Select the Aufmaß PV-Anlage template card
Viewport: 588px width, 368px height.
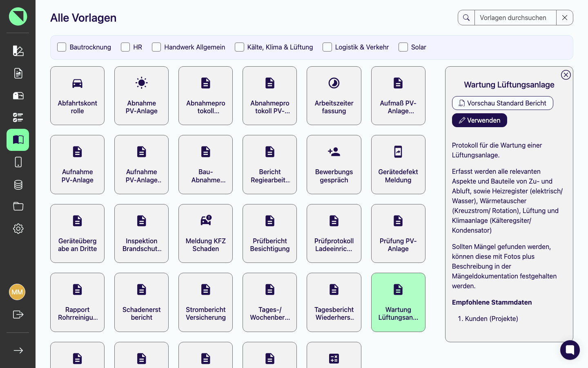(398, 96)
